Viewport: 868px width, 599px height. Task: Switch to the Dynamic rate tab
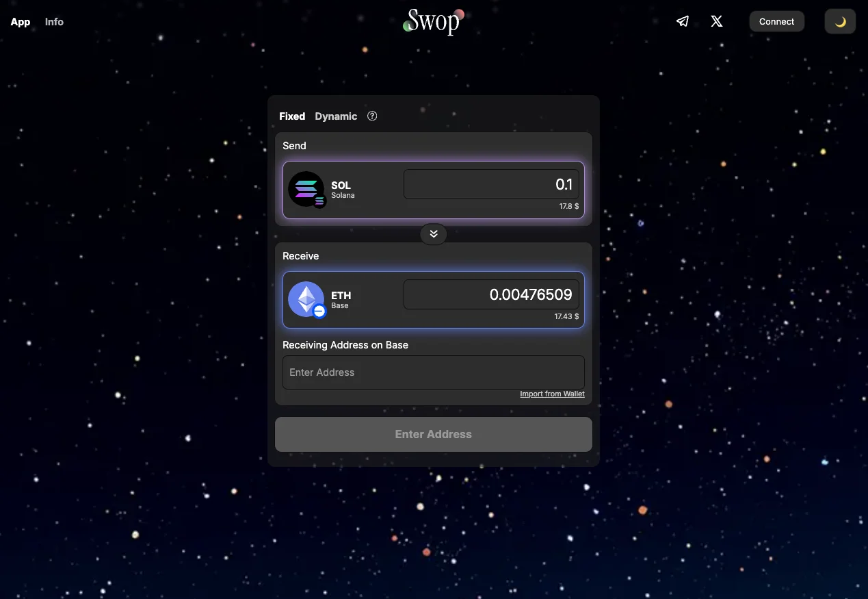click(336, 116)
